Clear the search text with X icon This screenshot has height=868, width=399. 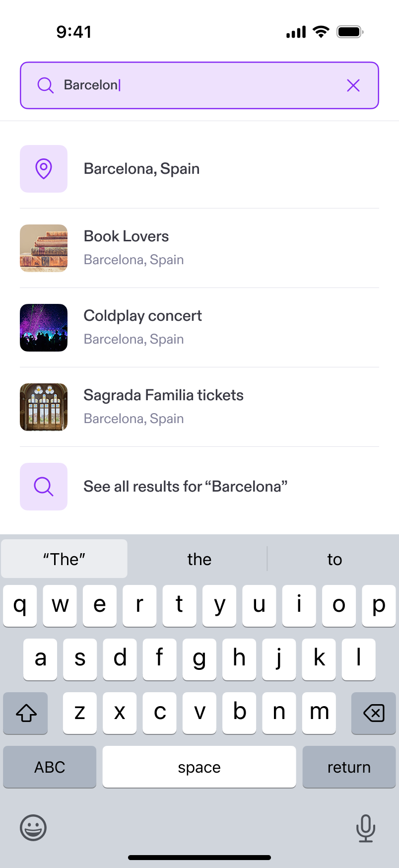[353, 85]
